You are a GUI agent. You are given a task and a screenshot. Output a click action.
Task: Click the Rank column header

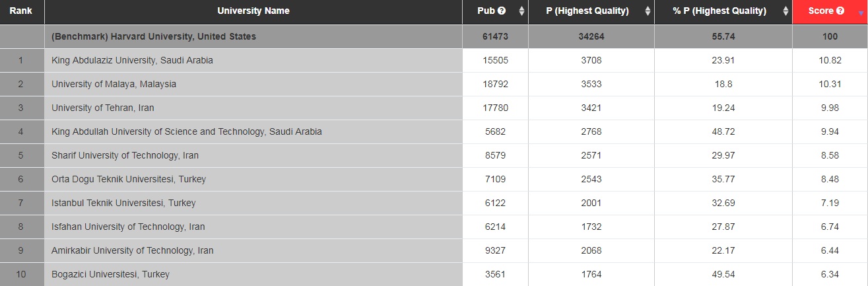pyautogui.click(x=21, y=12)
